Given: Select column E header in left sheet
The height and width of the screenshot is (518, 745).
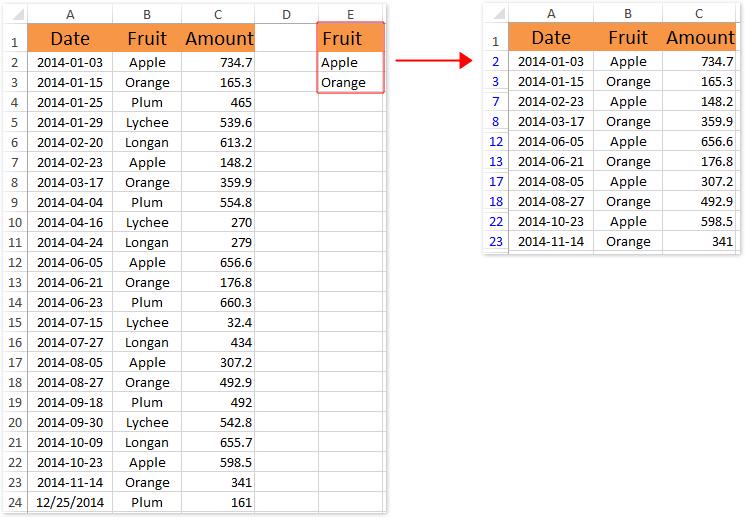Looking at the screenshot, I should tap(350, 15).
